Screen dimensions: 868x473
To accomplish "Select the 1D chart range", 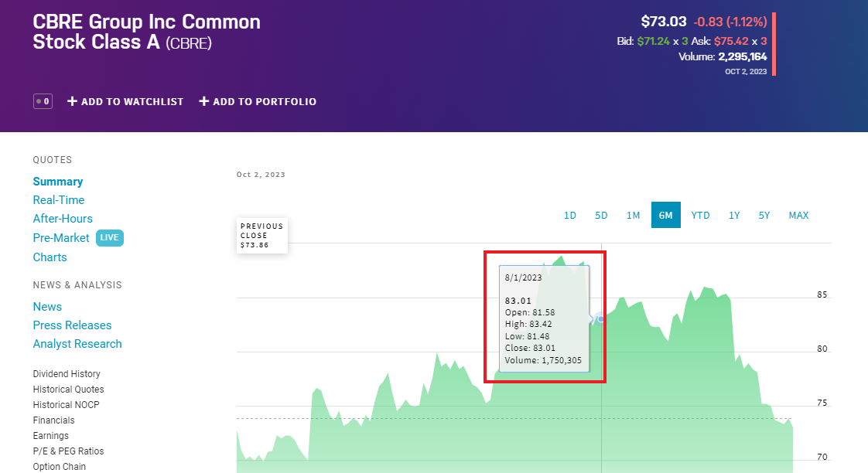I will (x=569, y=215).
